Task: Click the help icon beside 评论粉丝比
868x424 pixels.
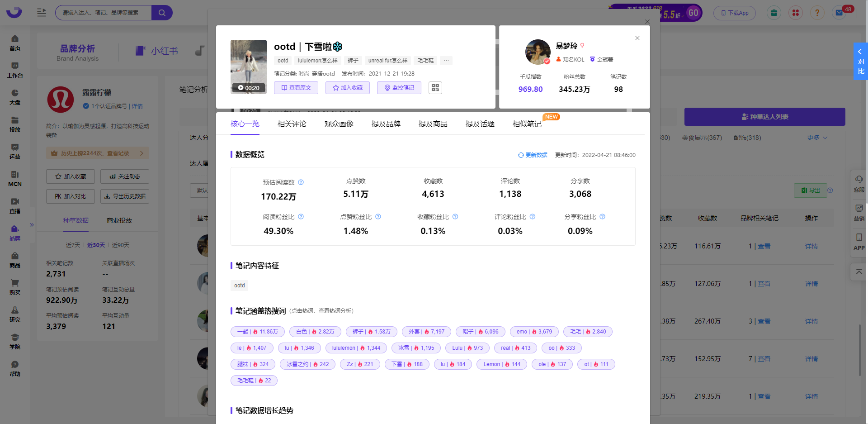Action: pyautogui.click(x=533, y=217)
